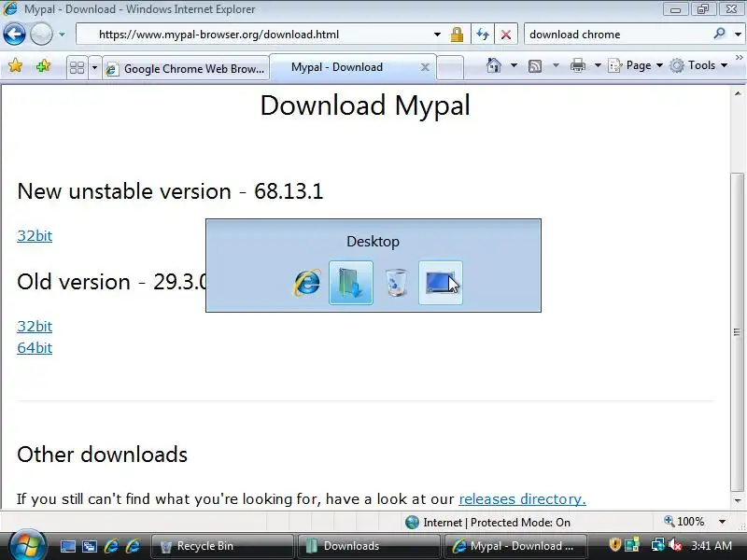747x560 pixels.
Task: Click 32bit link under Old version
Action: click(35, 326)
